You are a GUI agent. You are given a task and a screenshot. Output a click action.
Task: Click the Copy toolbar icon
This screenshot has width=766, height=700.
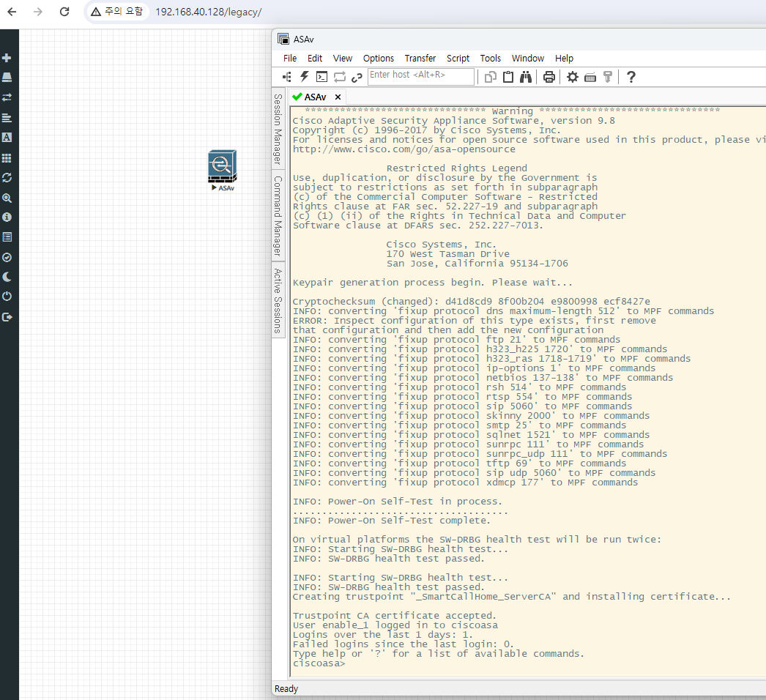(491, 77)
